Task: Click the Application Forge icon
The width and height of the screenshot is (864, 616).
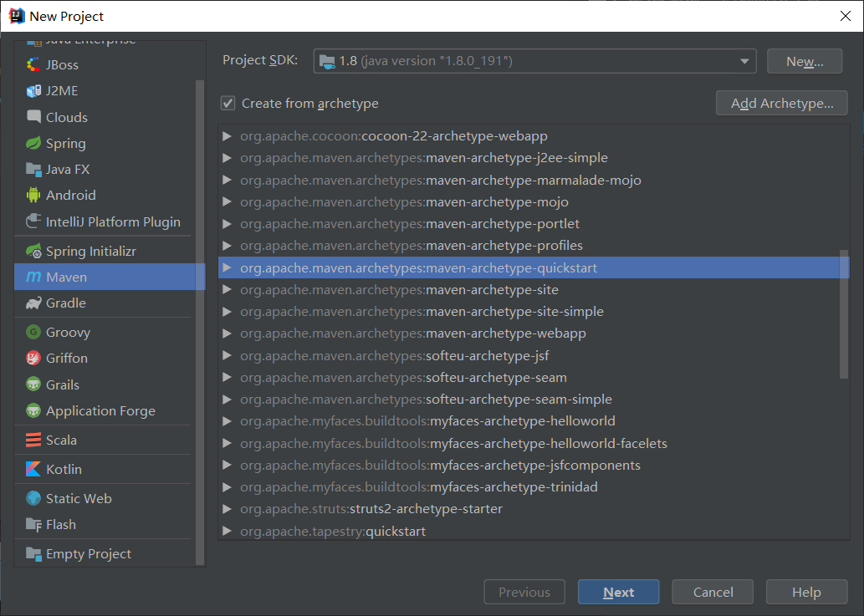Action: 33,410
